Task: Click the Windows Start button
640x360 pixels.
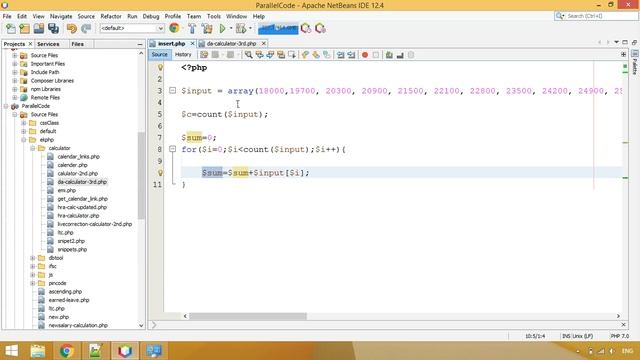Action: click(11, 351)
